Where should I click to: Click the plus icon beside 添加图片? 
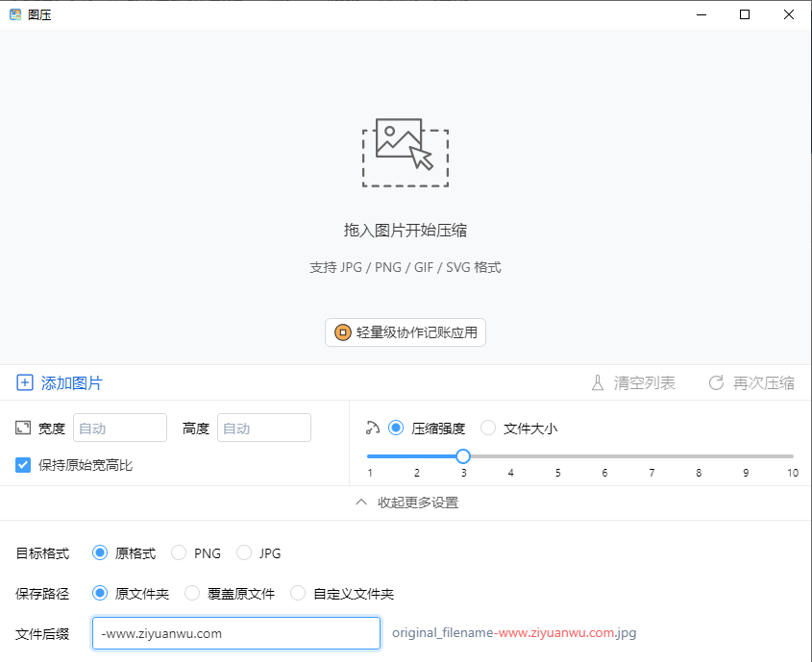tap(25, 382)
